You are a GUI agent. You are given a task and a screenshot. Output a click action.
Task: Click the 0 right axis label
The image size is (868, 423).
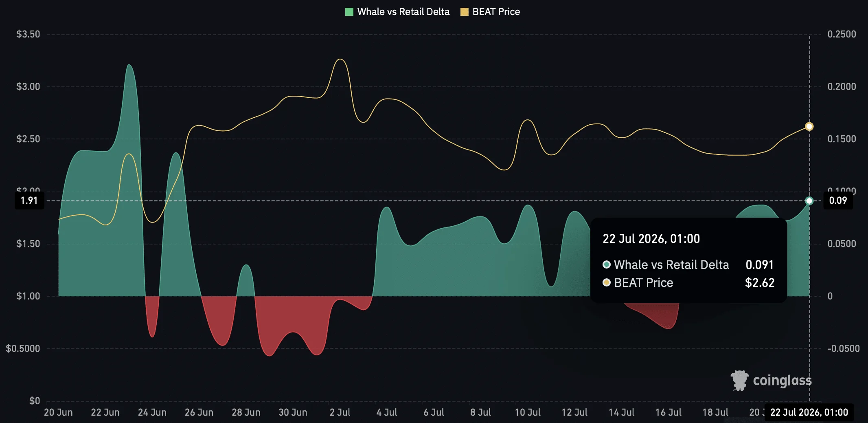point(830,296)
